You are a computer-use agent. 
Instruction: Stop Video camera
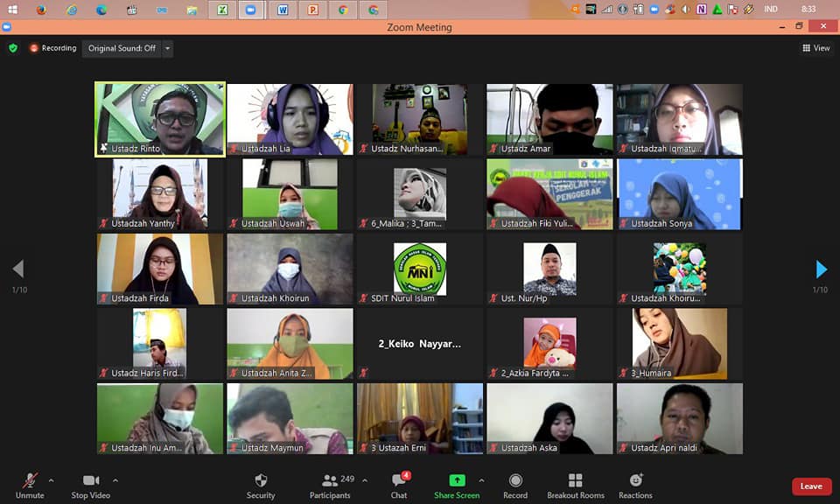click(91, 486)
